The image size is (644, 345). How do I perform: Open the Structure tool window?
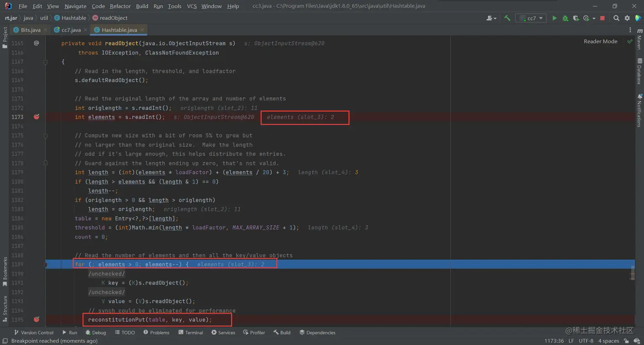5,308
